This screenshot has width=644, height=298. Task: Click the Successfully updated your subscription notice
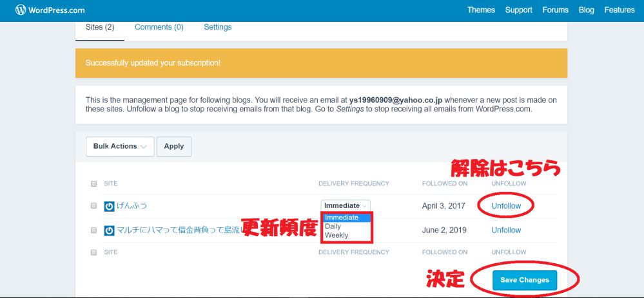coord(321,63)
